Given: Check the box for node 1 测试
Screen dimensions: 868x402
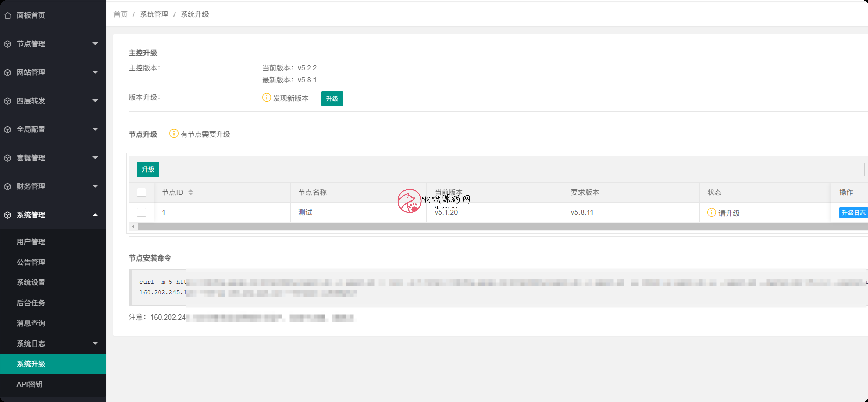Looking at the screenshot, I should (141, 212).
